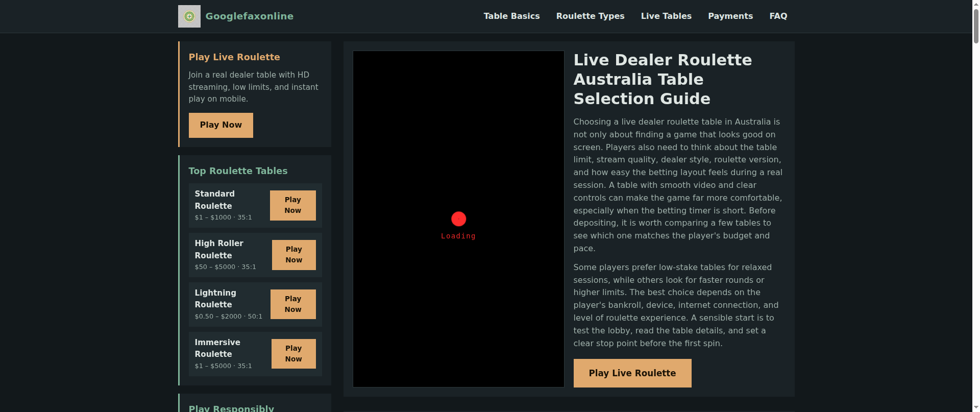The height and width of the screenshot is (412, 980).
Task: Click the scrollbar up arrow
Action: [976, 4]
